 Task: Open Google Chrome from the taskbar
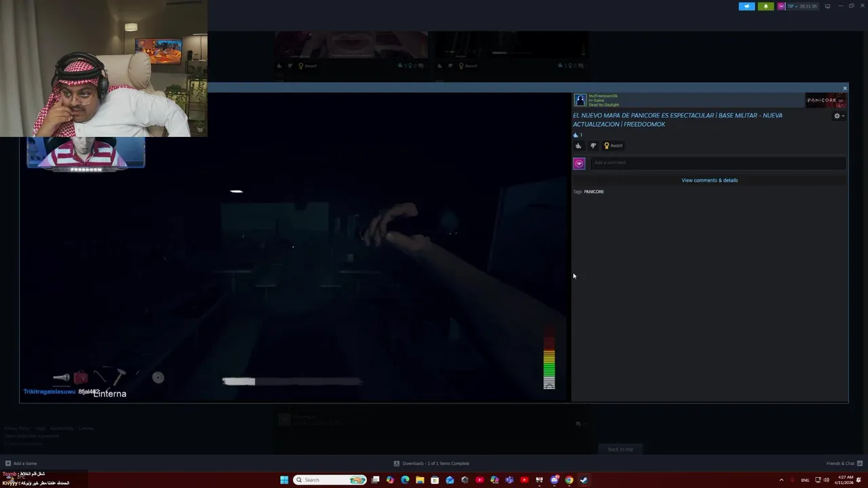pyautogui.click(x=569, y=480)
